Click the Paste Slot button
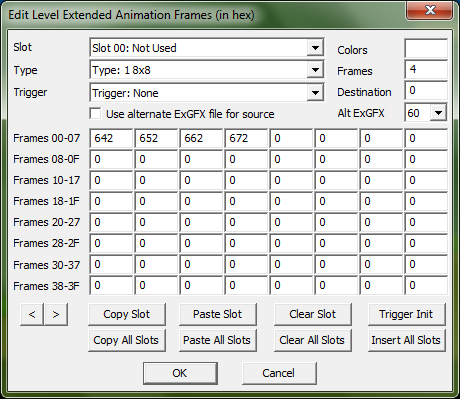Screen dimensions: 460x399 [x=218, y=314]
